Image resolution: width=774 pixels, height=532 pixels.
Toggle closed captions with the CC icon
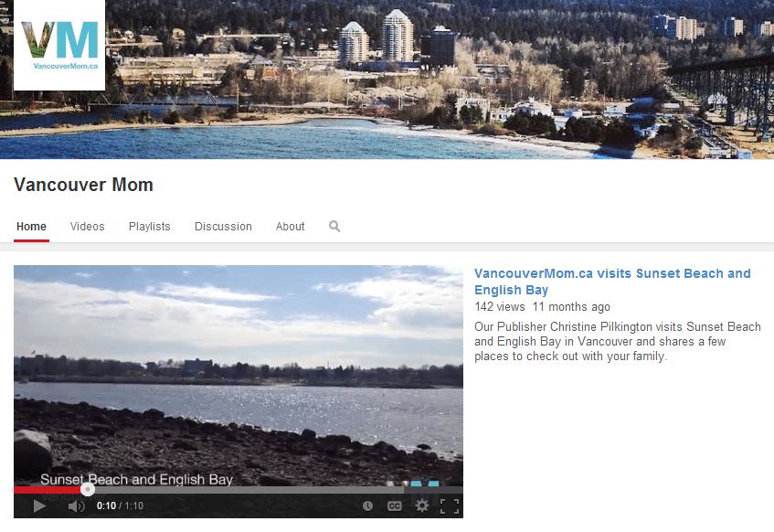(x=395, y=505)
